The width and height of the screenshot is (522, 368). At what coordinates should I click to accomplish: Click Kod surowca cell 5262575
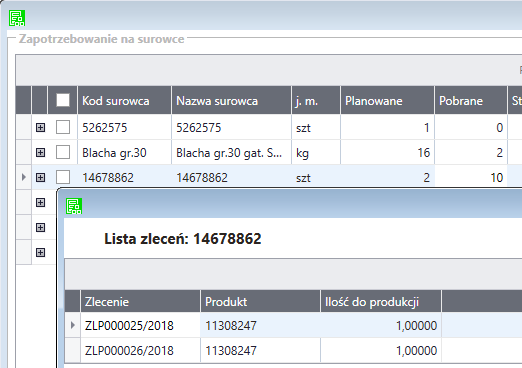(124, 127)
